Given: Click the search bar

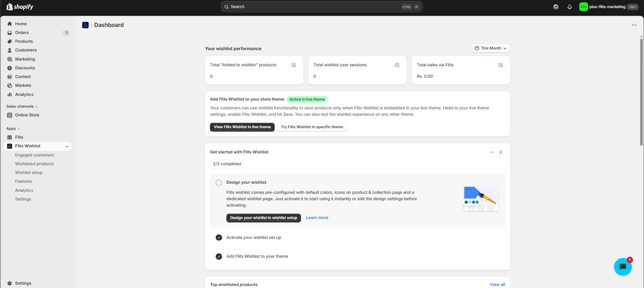Looking at the screenshot, I should 321,7.
